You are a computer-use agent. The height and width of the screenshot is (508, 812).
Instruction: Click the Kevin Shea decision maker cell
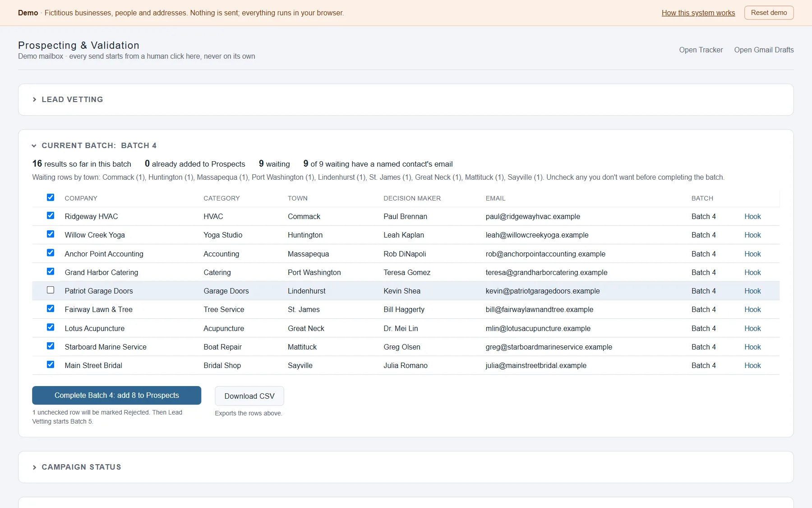[x=402, y=291]
